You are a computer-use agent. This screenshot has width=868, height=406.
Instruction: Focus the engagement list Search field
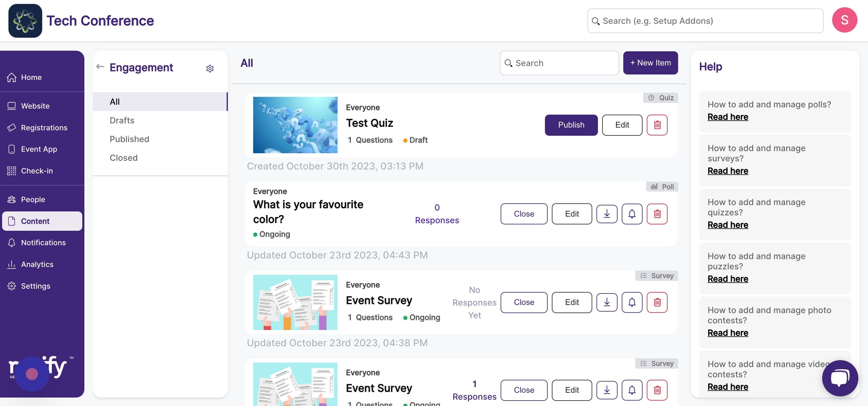pos(559,63)
